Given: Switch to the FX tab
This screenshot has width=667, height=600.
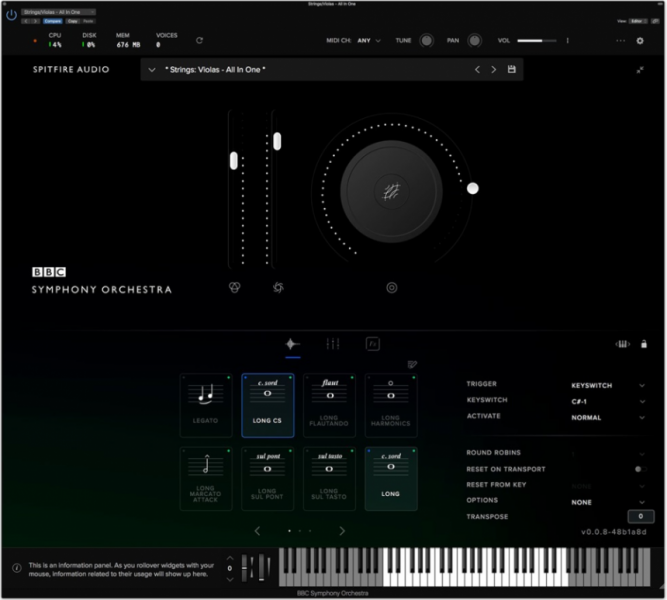Looking at the screenshot, I should coord(373,344).
